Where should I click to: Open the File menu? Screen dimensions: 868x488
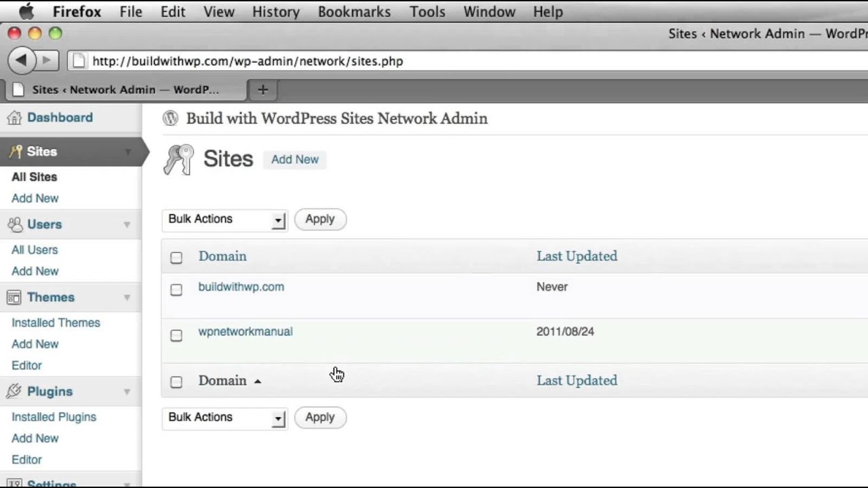131,12
